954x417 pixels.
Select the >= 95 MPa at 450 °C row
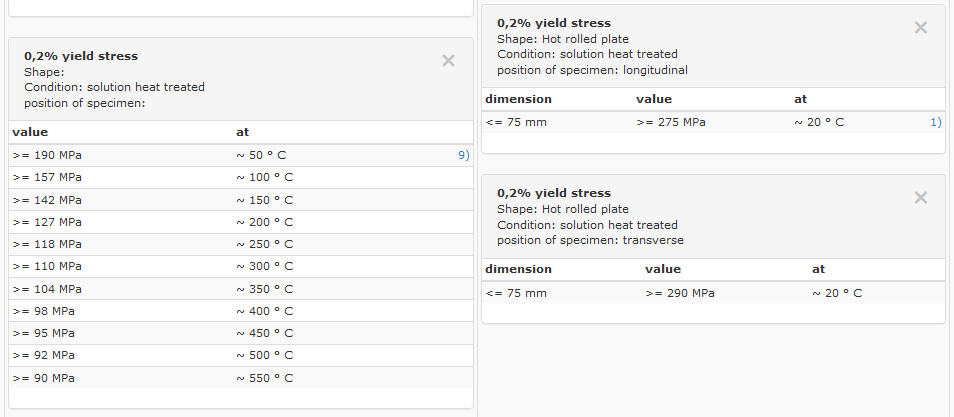click(241, 333)
